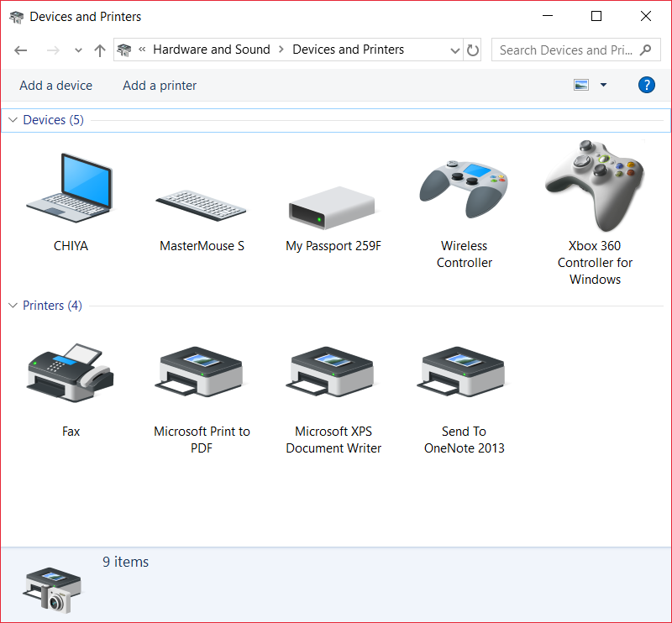The width and height of the screenshot is (672, 623).
Task: Click Devices and Printers breadcrumb
Action: pos(348,50)
